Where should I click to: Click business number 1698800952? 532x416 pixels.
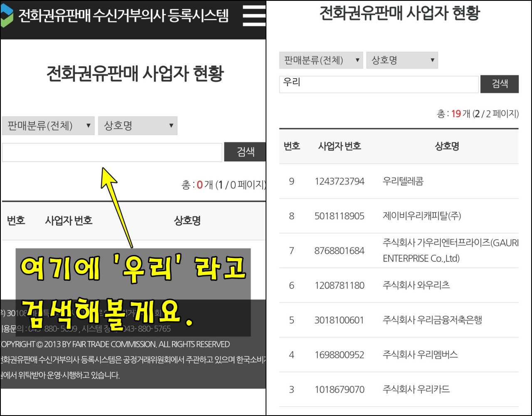pos(340,355)
